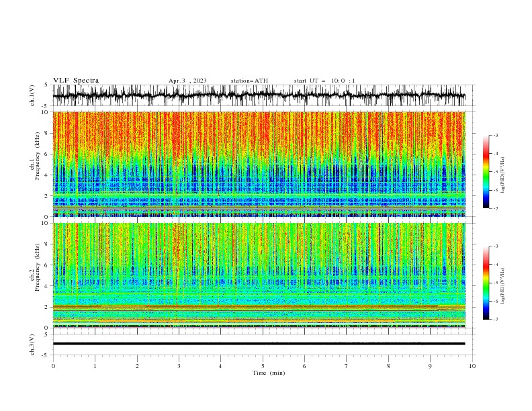This screenshot has width=532, height=411.
Task: Click the lower 'log(PSD)(V²/Hz)' label
Action: click(502, 286)
